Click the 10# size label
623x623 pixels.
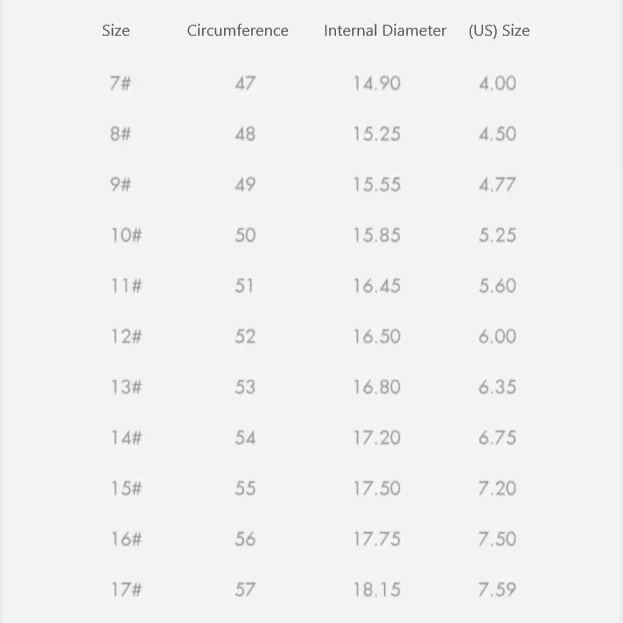pyautogui.click(x=126, y=235)
